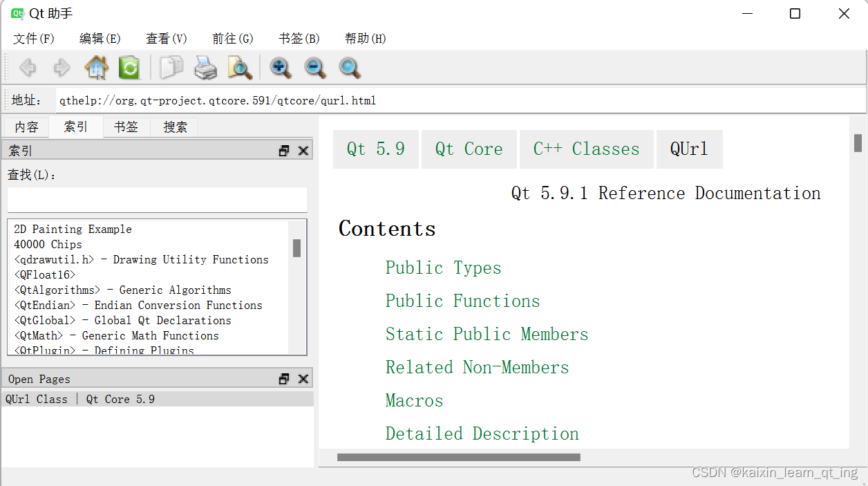
Task: Jump to "Related Non-Members" section
Action: (477, 368)
